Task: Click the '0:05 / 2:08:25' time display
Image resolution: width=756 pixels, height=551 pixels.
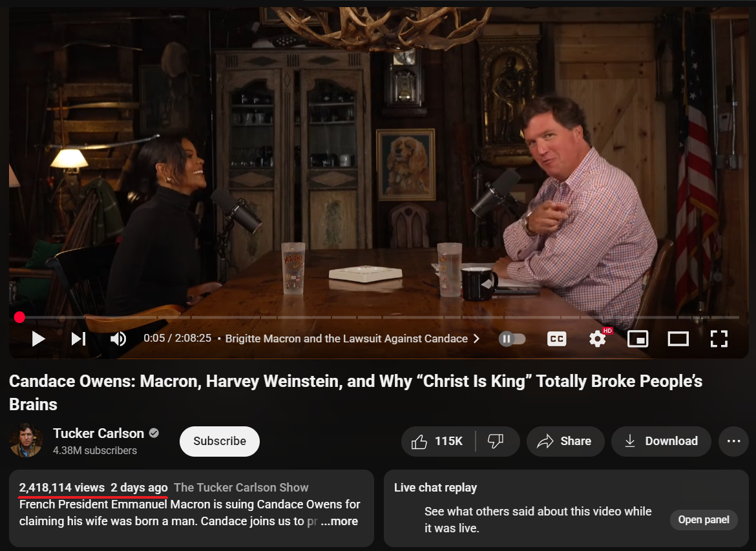Action: click(178, 338)
